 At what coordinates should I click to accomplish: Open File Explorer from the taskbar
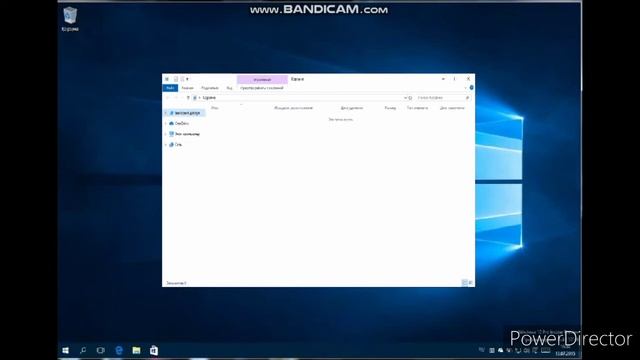coord(136,350)
